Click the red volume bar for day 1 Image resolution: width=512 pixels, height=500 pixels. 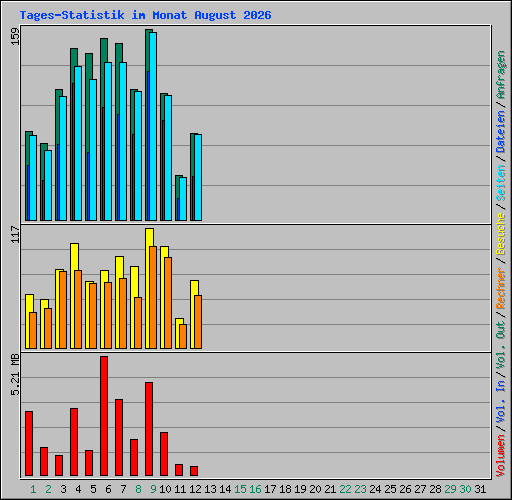tap(29, 443)
